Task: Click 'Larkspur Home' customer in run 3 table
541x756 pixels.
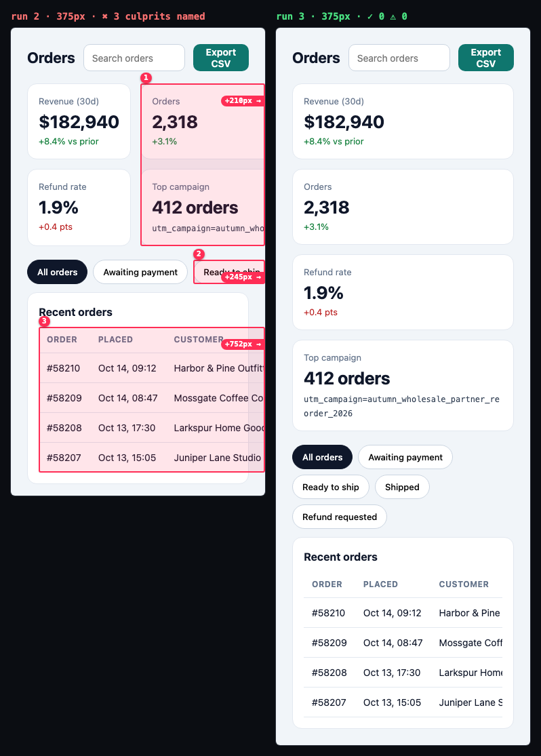Action: point(470,673)
